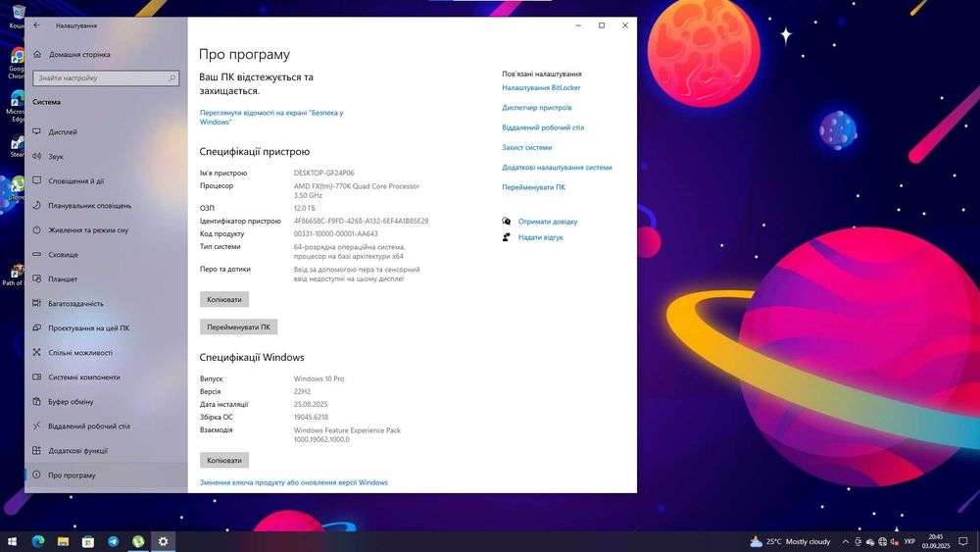Open Додаткові налаштування системи link
This screenshot has width=980, height=552.
coord(557,168)
